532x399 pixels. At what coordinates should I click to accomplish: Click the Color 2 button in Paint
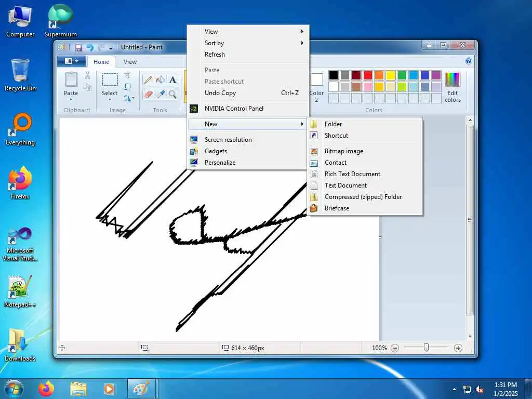(316, 87)
